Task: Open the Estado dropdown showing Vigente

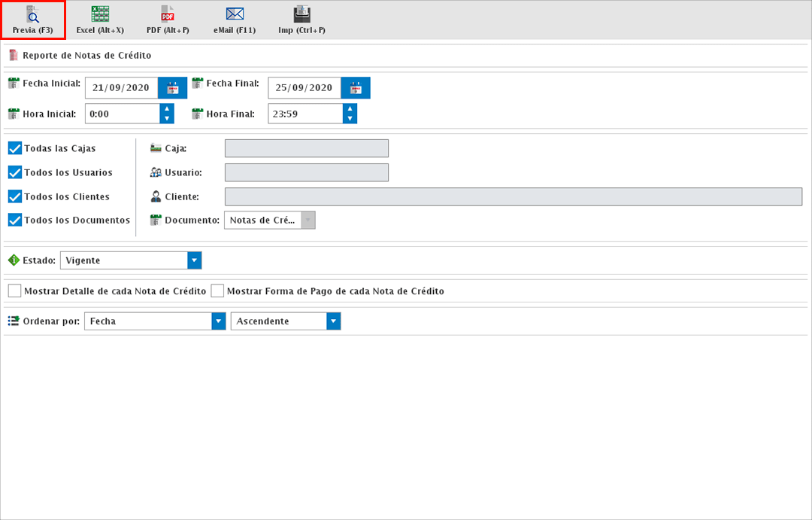Action: coord(195,260)
